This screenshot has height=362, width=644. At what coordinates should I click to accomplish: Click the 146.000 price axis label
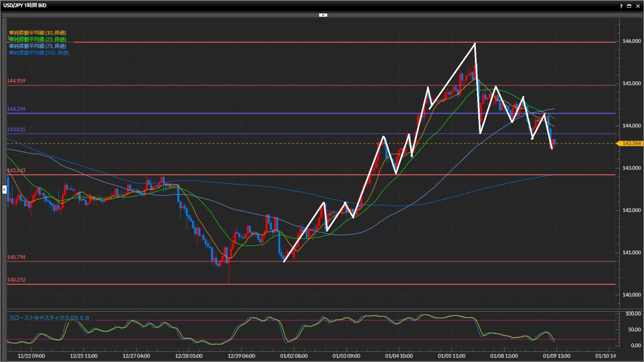click(x=631, y=41)
